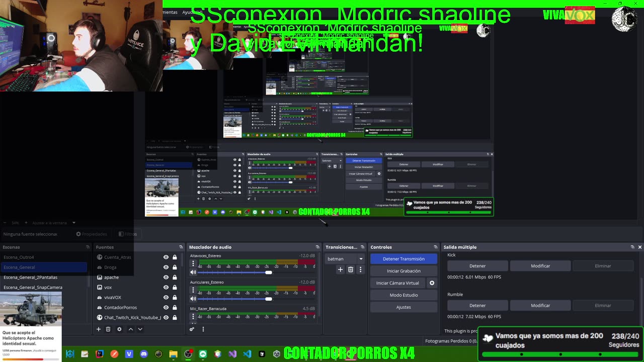Click Modificar for the Kick output
Viewport: 644px width, 362px height.
coord(540,266)
